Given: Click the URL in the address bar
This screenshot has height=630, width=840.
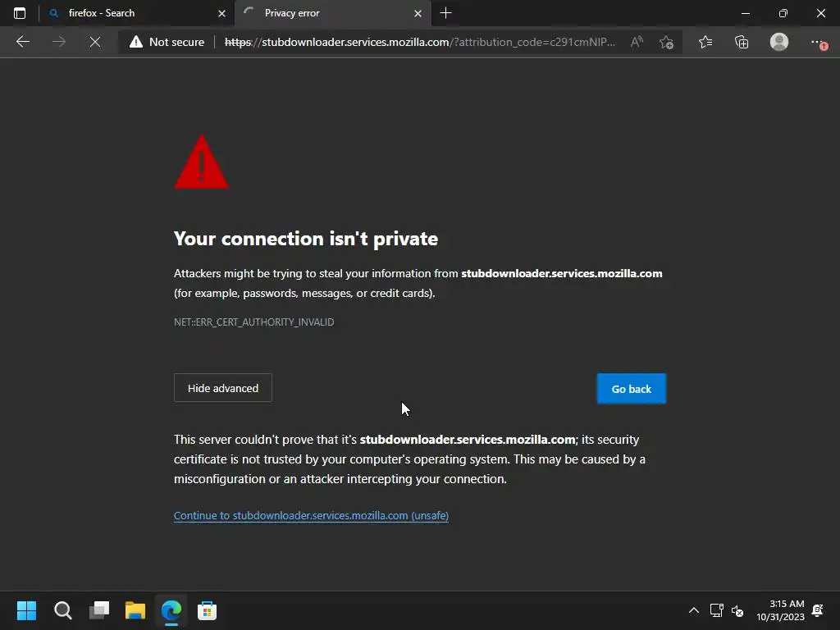Looking at the screenshot, I should [419, 42].
